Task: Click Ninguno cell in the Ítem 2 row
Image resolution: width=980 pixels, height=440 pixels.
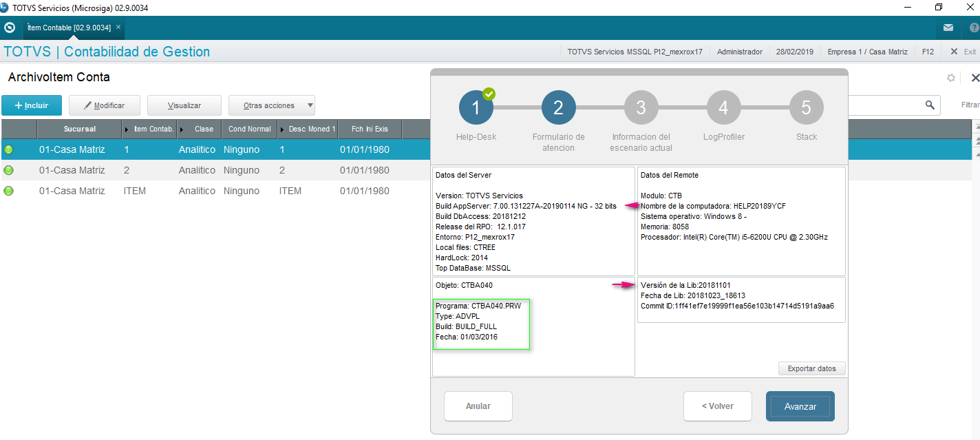Action: (242, 170)
